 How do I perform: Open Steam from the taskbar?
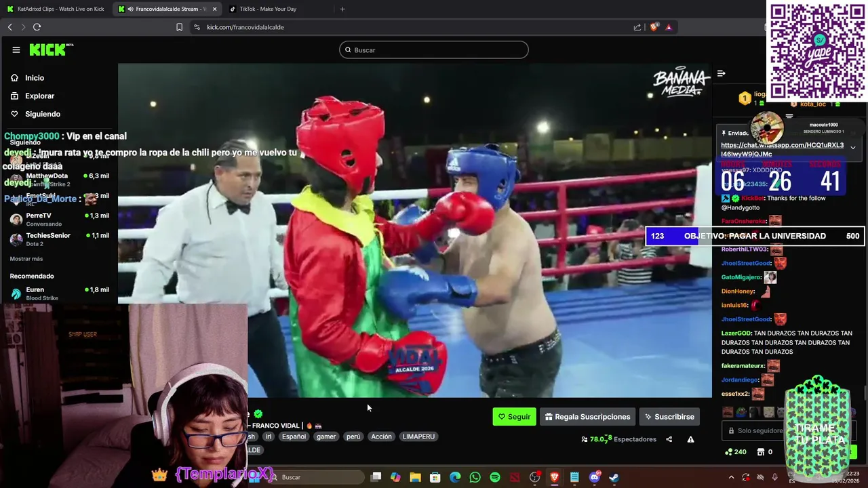pyautogui.click(x=614, y=477)
